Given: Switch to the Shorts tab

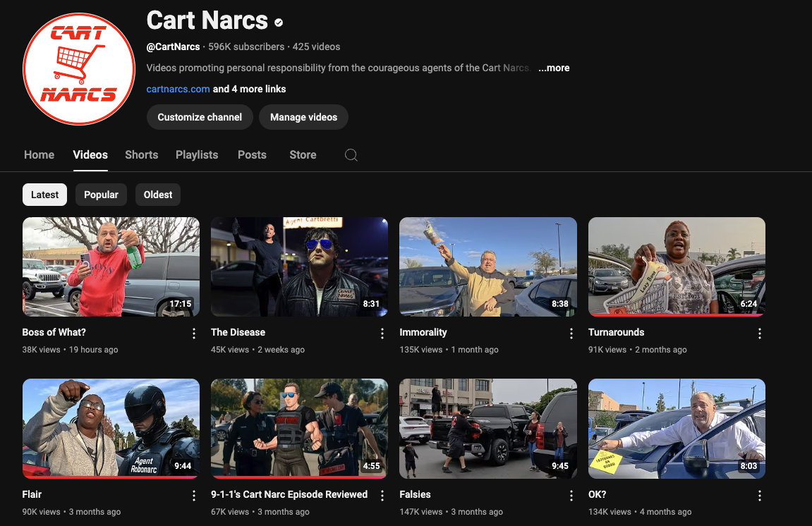Looking at the screenshot, I should (141, 155).
